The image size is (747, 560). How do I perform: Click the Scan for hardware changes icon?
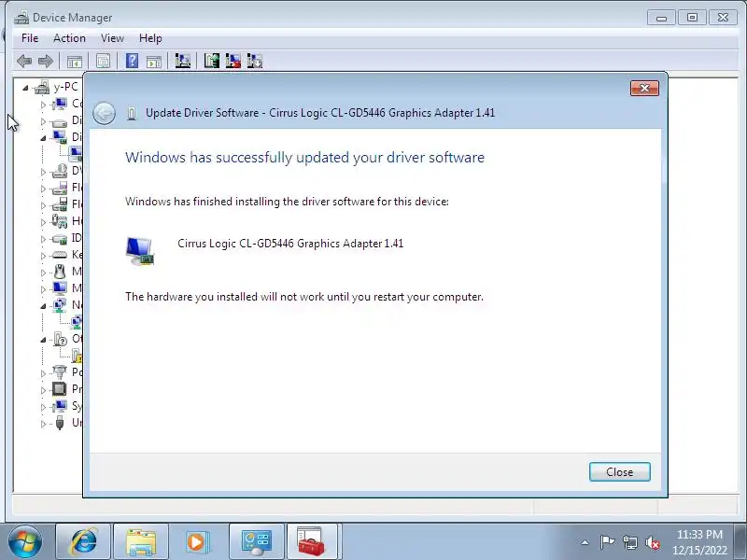(182, 61)
